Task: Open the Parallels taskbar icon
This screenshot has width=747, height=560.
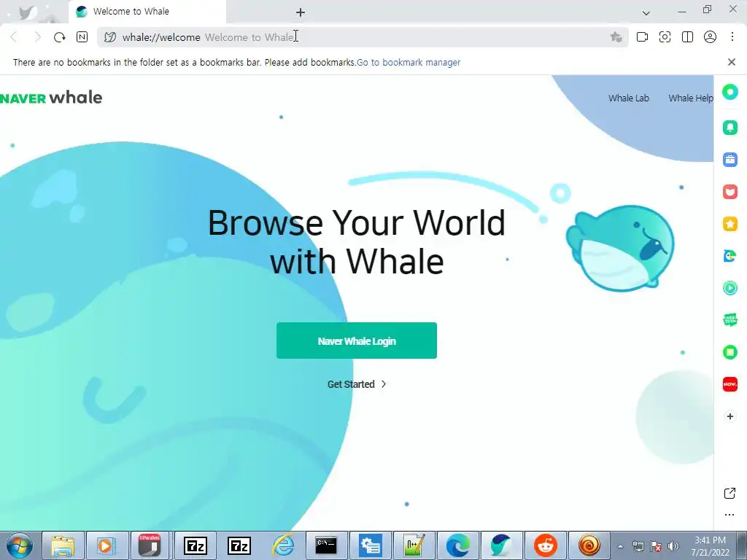Action: point(150,545)
